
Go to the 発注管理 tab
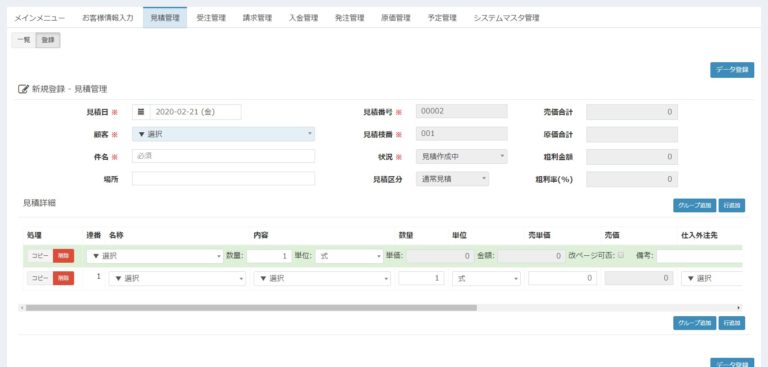pos(350,18)
